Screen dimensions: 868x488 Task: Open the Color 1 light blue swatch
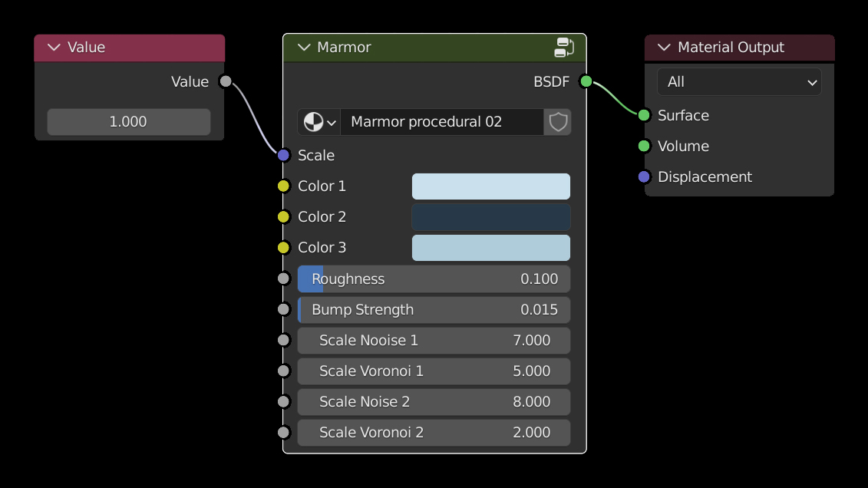(x=490, y=186)
